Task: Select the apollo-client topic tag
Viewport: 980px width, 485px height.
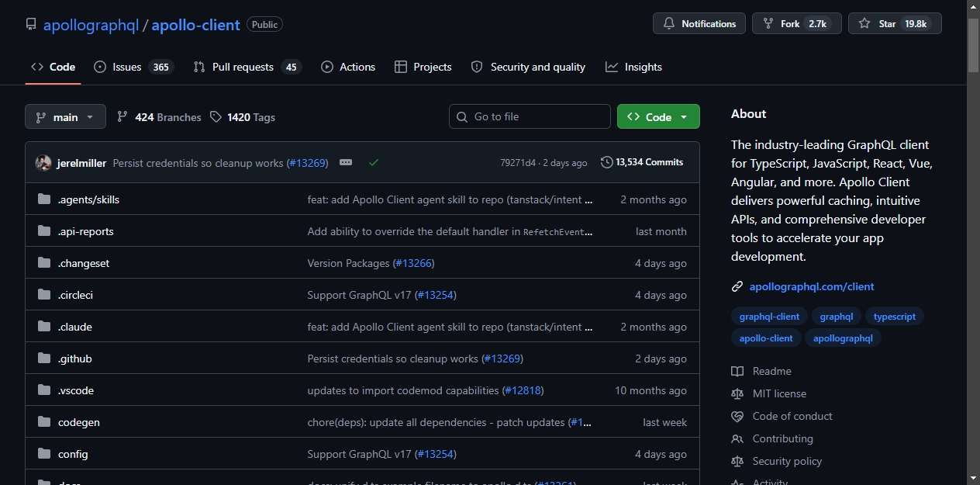Action: [766, 338]
